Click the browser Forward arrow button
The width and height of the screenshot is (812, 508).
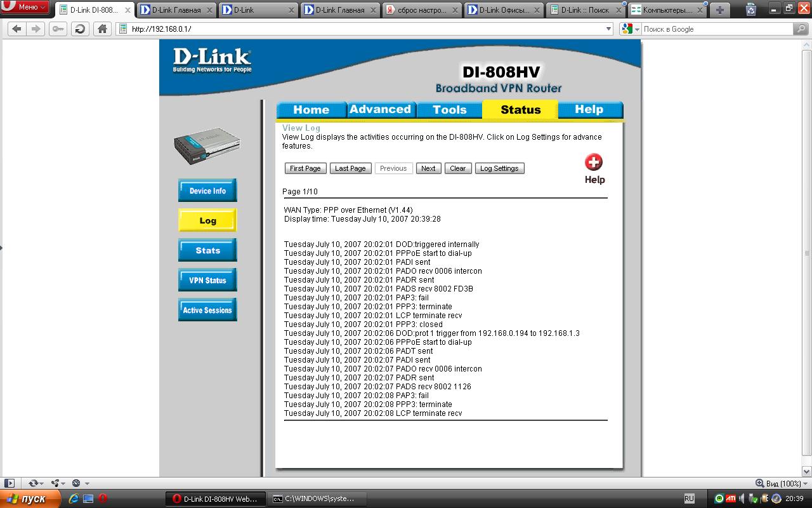tap(36, 29)
